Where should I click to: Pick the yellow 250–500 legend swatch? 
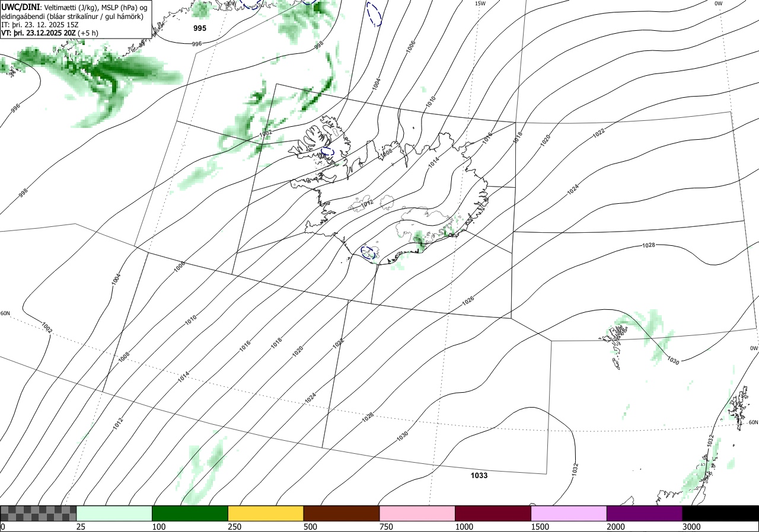tap(266, 513)
